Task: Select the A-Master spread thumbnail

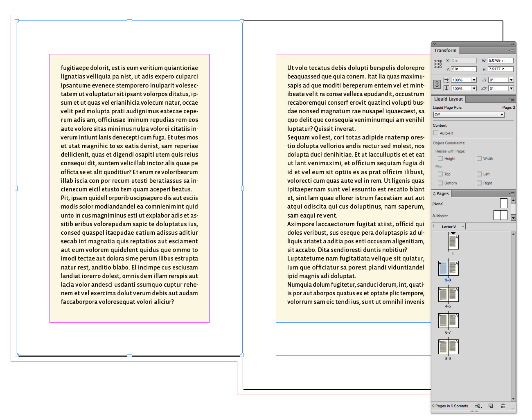Action: [x=500, y=215]
